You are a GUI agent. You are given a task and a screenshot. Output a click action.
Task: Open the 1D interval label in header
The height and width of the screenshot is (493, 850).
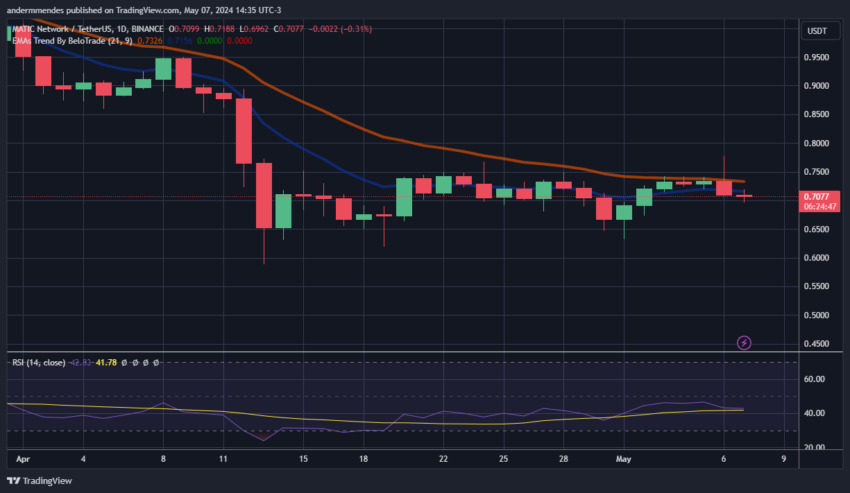[x=122, y=29]
